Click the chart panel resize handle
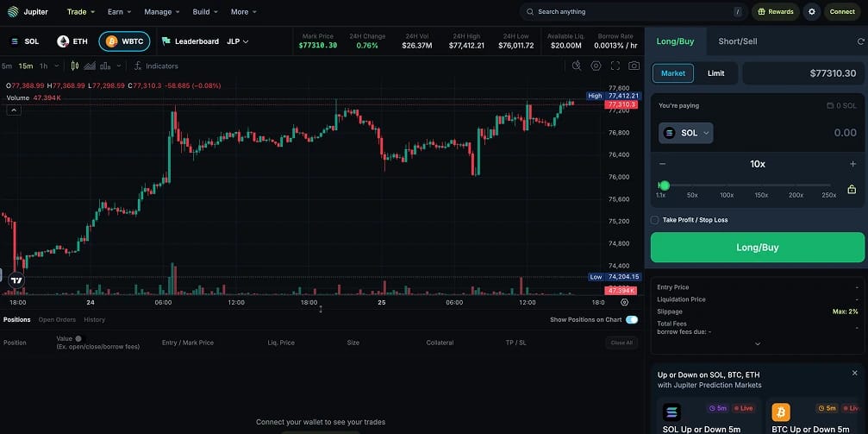Screen dimensions: 868x434 (x=321, y=309)
